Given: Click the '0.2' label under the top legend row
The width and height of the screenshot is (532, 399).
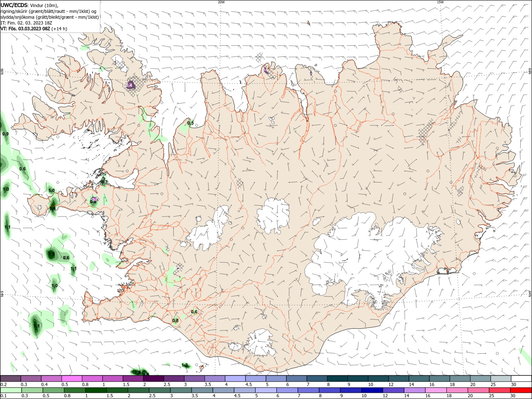Looking at the screenshot, I should click(x=3, y=384).
